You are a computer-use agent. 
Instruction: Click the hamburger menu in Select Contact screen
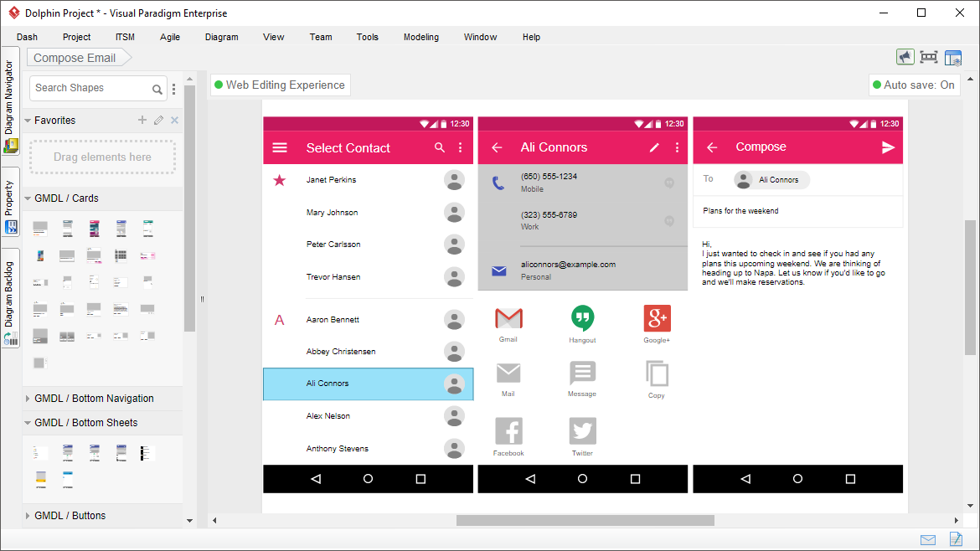click(x=280, y=147)
